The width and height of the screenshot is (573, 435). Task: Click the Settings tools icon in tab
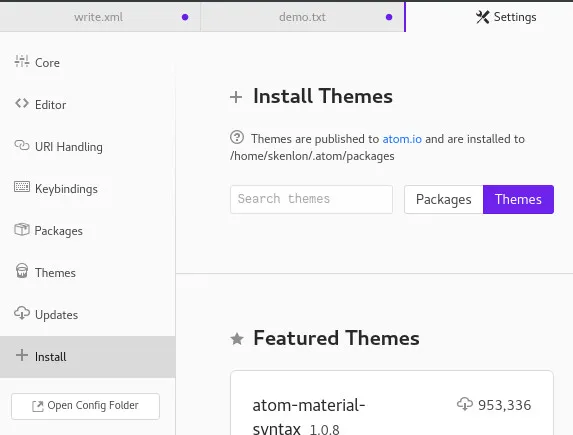(482, 17)
